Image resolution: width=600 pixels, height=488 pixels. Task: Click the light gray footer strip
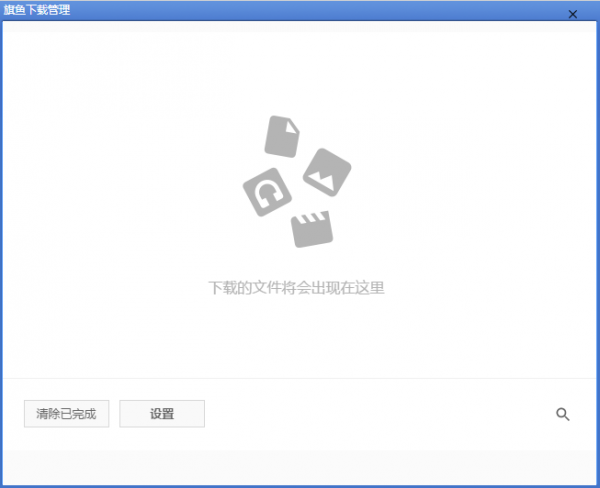[x=300, y=466]
